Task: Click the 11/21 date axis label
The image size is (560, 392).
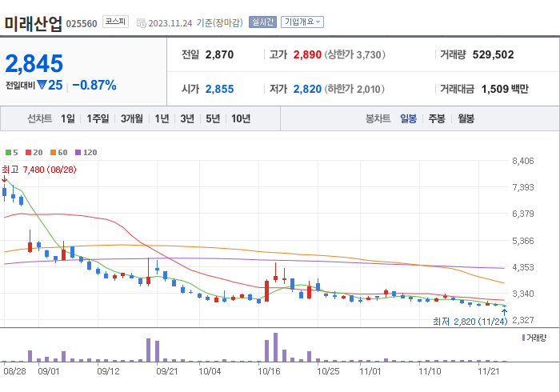Action: [x=489, y=371]
